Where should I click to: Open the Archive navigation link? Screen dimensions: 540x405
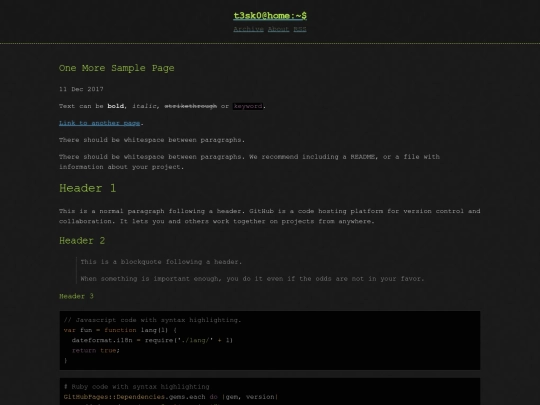click(x=248, y=29)
